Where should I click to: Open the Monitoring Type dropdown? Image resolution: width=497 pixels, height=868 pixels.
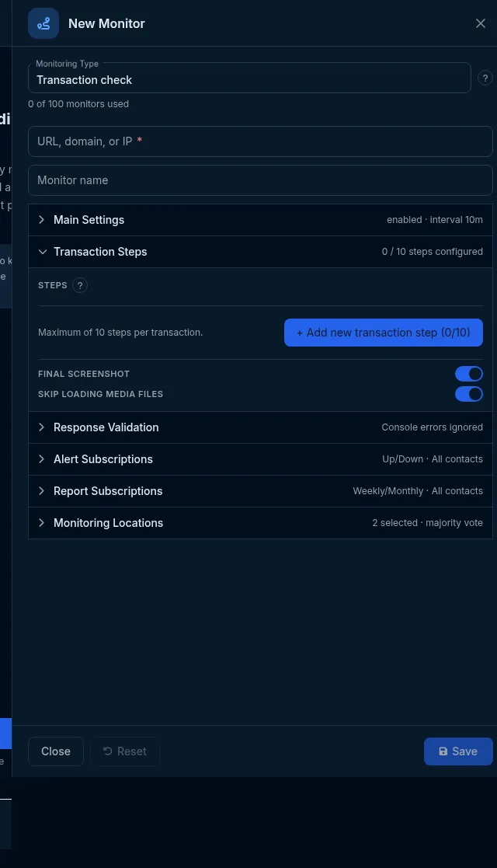(249, 78)
